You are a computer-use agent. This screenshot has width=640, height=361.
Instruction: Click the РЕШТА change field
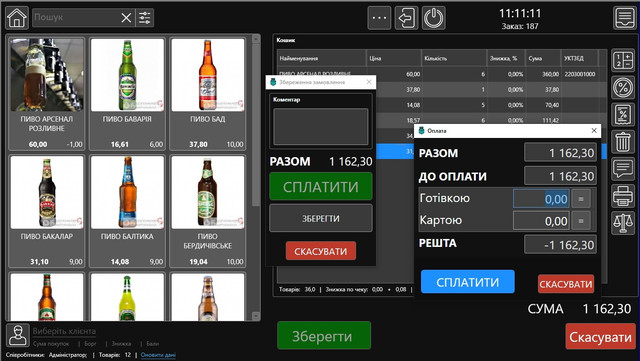(560, 245)
